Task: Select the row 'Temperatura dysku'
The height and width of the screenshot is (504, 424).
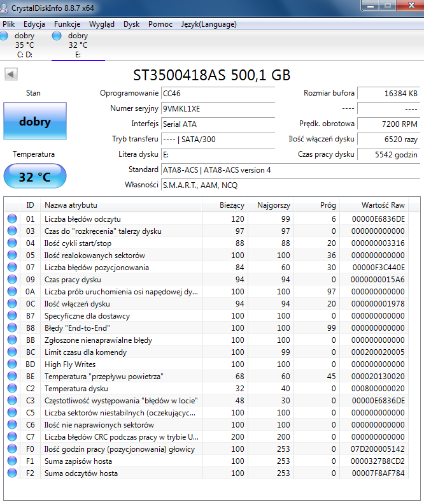Action: 206,388
